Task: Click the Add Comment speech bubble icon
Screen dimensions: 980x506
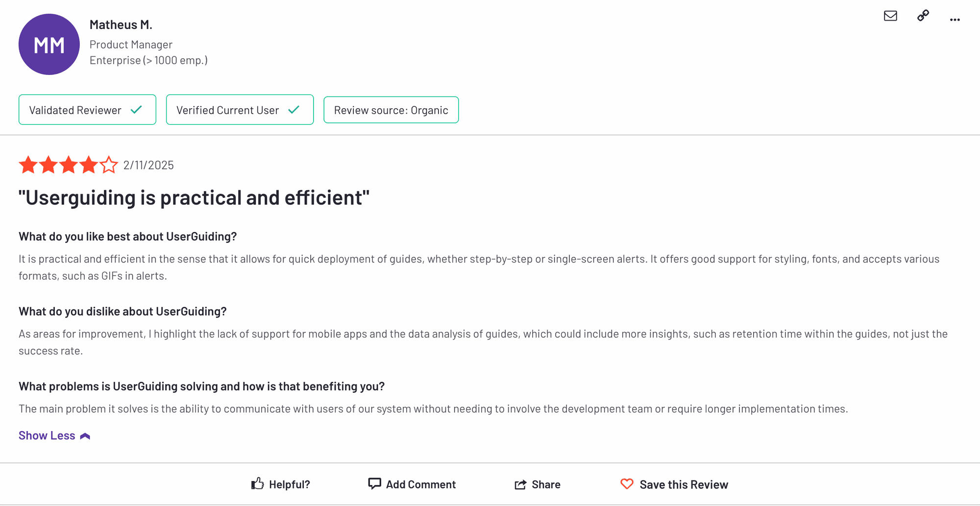Action: click(x=374, y=484)
